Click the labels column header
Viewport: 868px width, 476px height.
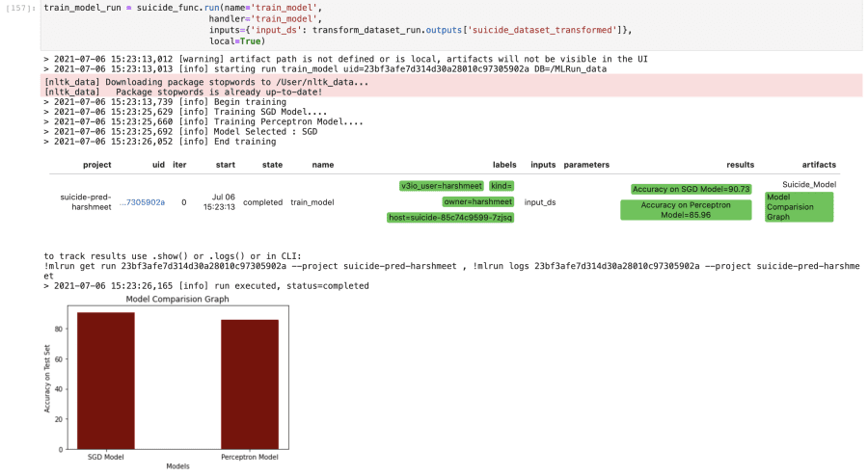click(504, 165)
